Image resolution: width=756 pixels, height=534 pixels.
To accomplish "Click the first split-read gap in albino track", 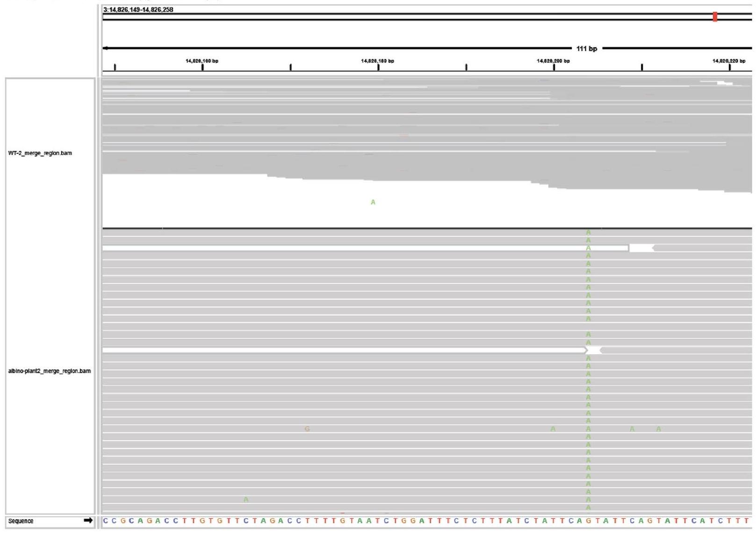I will click(641, 248).
